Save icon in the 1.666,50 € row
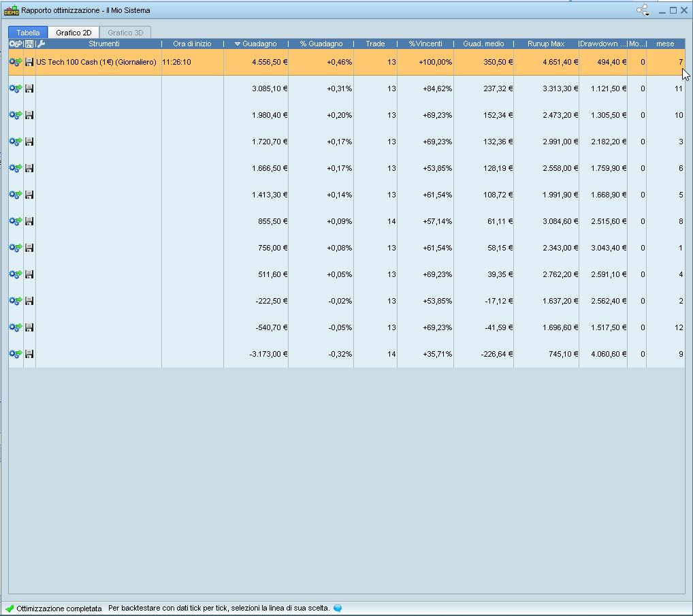The height and width of the screenshot is (616, 693). click(x=29, y=168)
